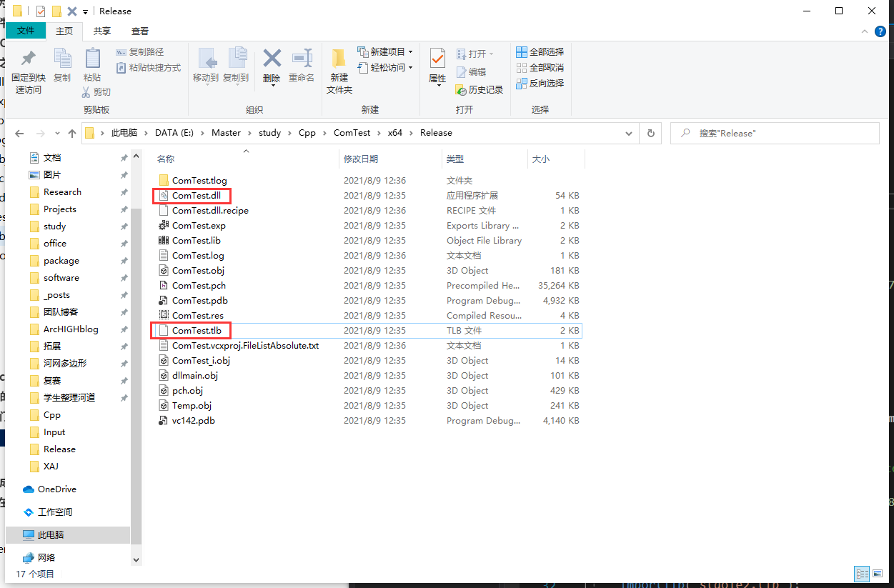Select Cut (剪切) scissors icon
Image resolution: width=894 pixels, height=588 pixels.
86,91
